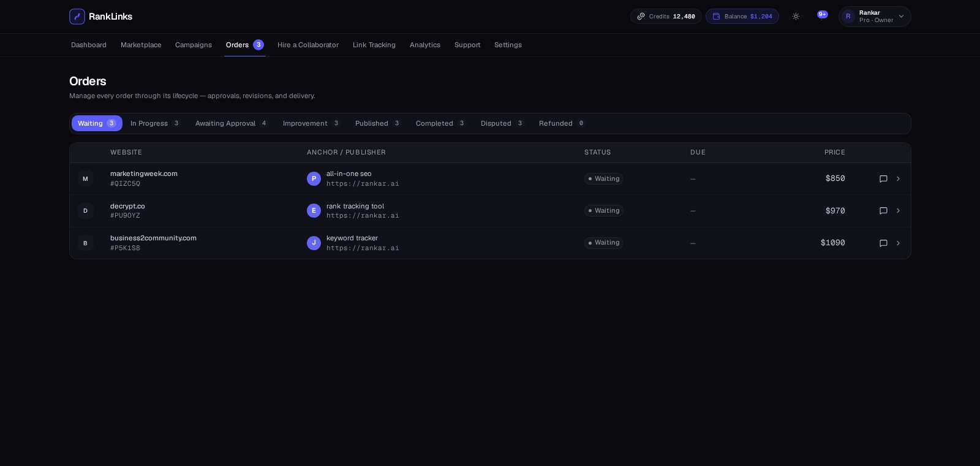Image resolution: width=980 pixels, height=466 pixels.
Task: Click order ID #P5K1S8
Action: (x=125, y=248)
